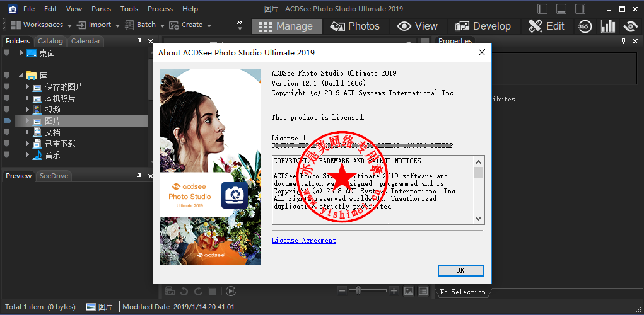Toggle Easy-Select marker for 库
The height and width of the screenshot is (315, 644).
tap(6, 76)
